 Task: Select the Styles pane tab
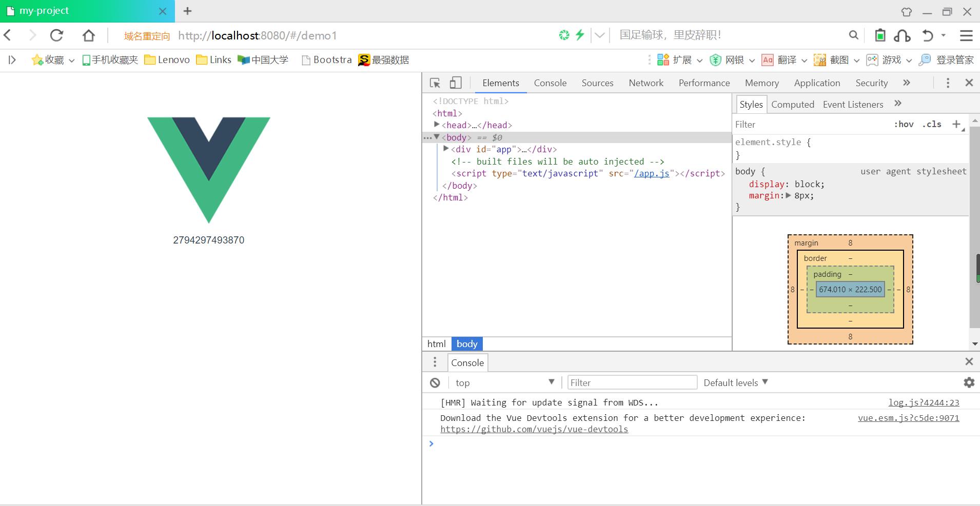[751, 105]
